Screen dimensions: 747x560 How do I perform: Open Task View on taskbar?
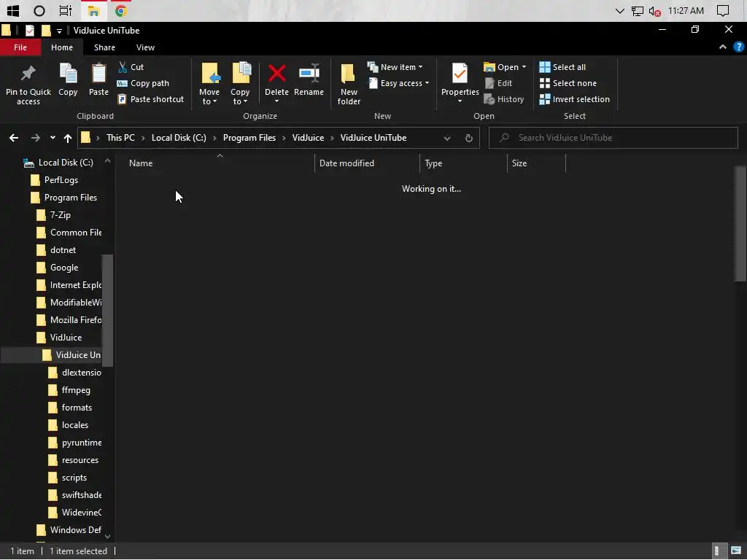pyautogui.click(x=66, y=10)
